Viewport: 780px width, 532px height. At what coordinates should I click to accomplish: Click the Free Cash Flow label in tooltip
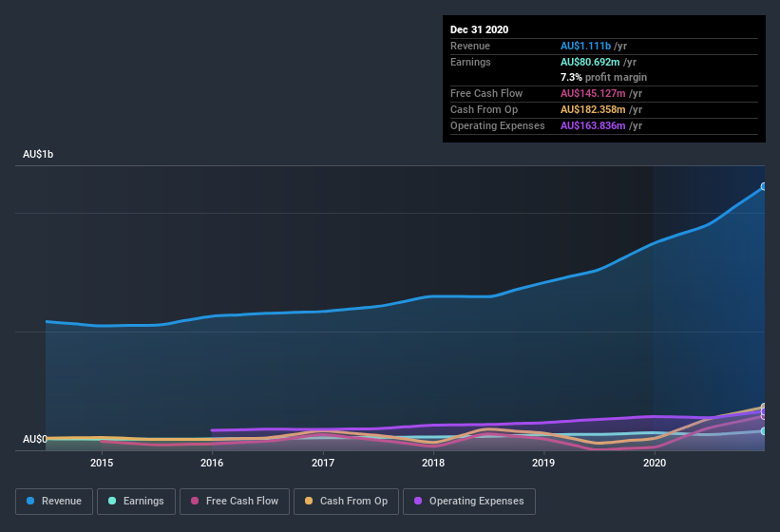486,93
